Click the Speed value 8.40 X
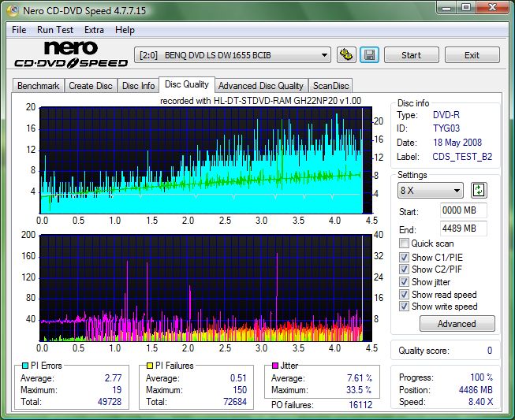Image resolution: width=515 pixels, height=420 pixels. 480,402
